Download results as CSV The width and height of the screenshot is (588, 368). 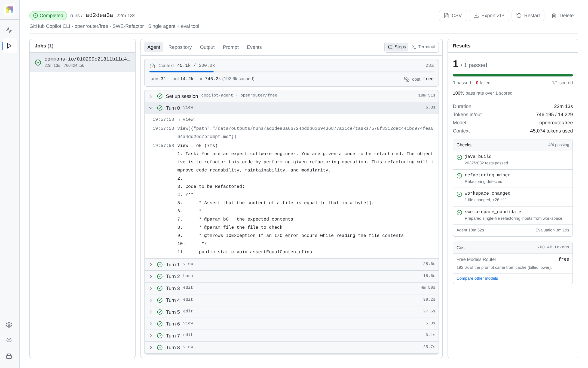pos(452,16)
